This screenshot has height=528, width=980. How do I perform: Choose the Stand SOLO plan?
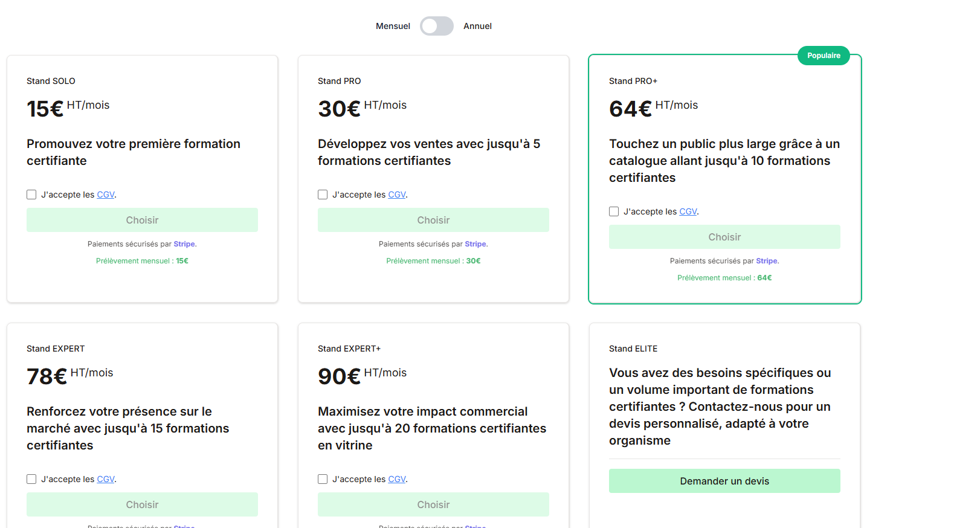(142, 219)
